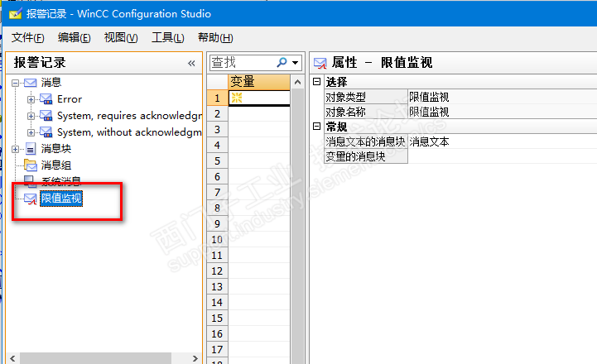Viewport: 597px width, 364px height.
Task: Select 消息块 in the tree
Action: click(56, 149)
